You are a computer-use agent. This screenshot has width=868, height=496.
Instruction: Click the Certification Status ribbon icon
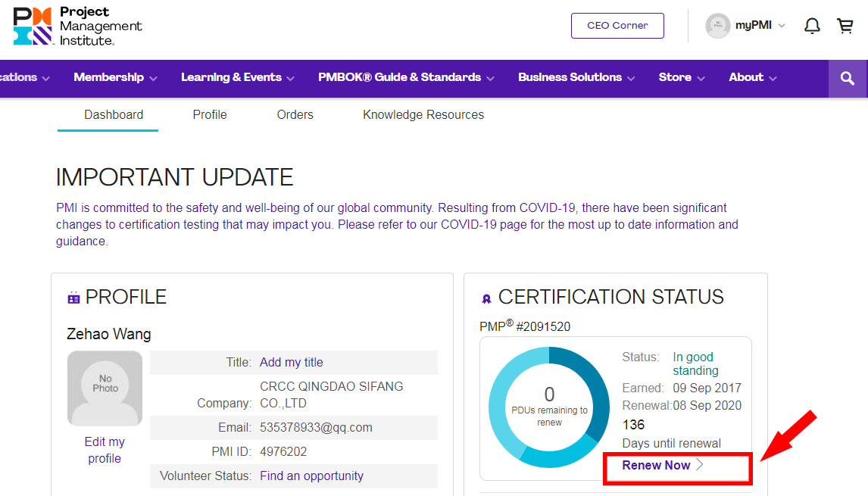pyautogui.click(x=486, y=299)
